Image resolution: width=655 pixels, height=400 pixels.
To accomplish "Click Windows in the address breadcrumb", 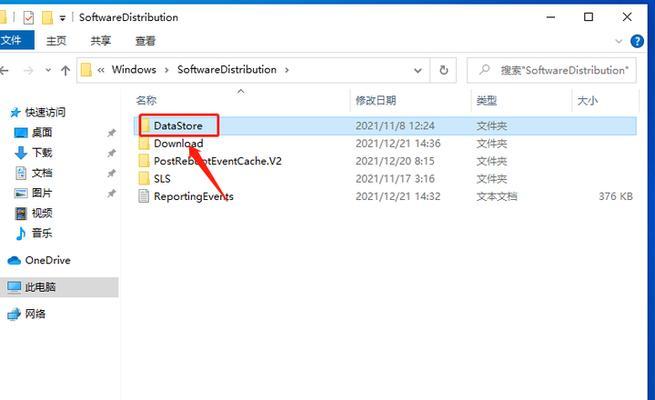I will click(134, 70).
